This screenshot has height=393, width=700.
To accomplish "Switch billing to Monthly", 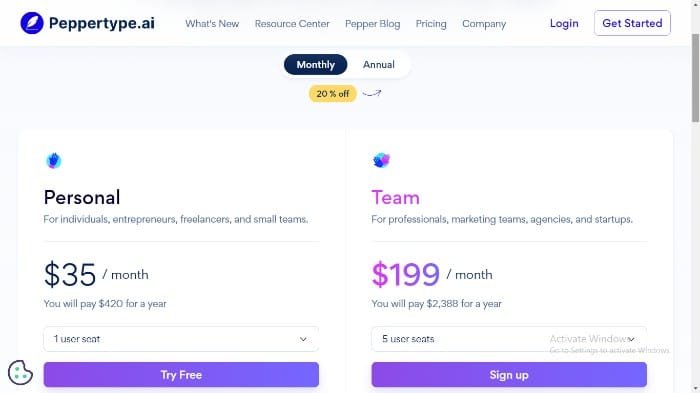I will click(x=316, y=65).
